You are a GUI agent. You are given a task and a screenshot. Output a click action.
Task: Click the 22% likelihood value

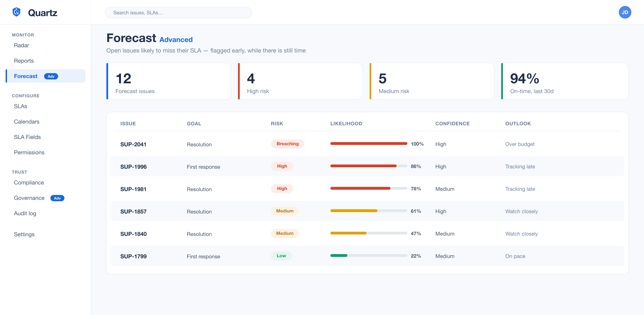(x=416, y=256)
